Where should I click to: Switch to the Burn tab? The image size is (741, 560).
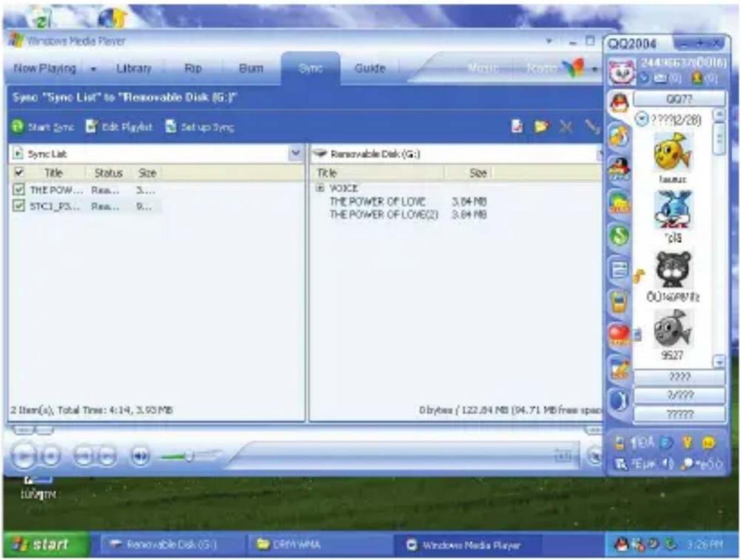coord(251,68)
